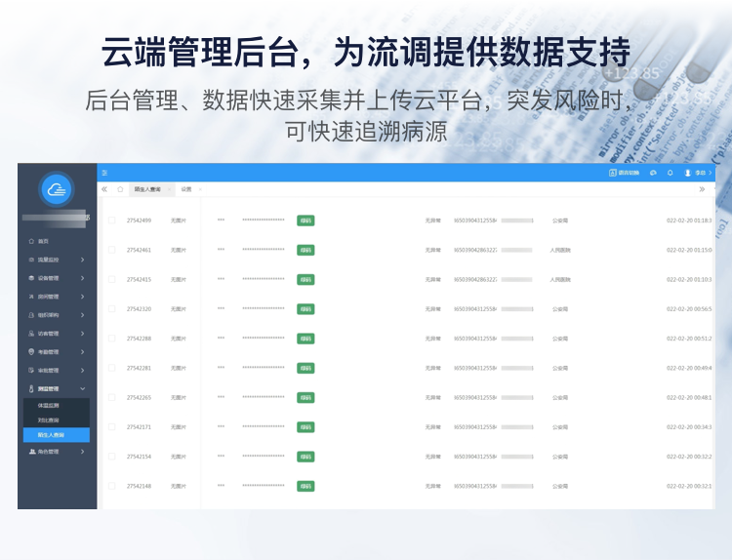
Task: Click the green 绿码 badge for 27542461
Action: pyautogui.click(x=305, y=250)
